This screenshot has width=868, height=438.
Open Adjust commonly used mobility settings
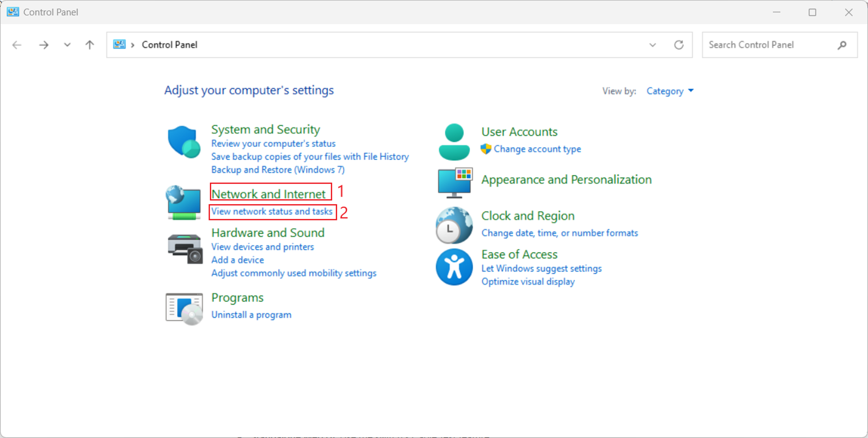pyautogui.click(x=294, y=273)
